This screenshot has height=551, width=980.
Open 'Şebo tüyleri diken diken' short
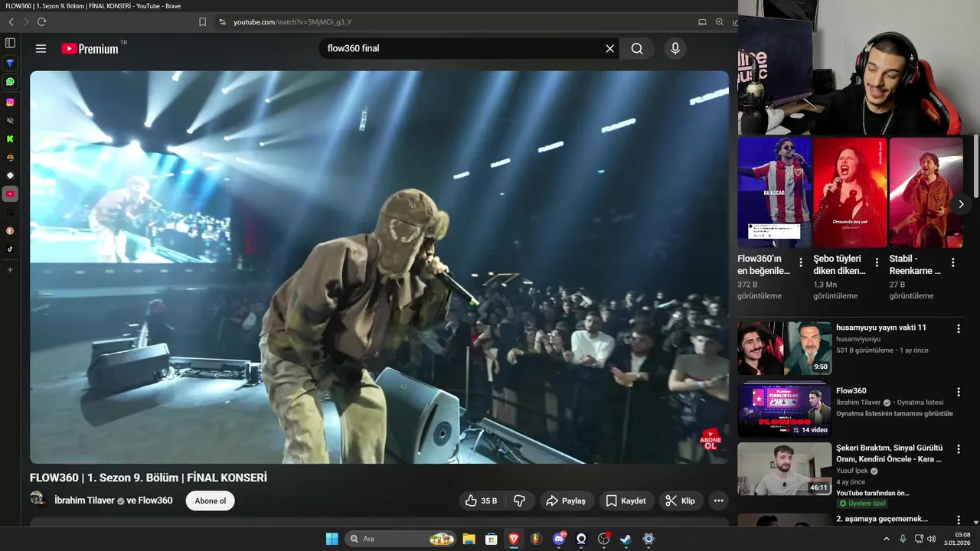point(850,192)
